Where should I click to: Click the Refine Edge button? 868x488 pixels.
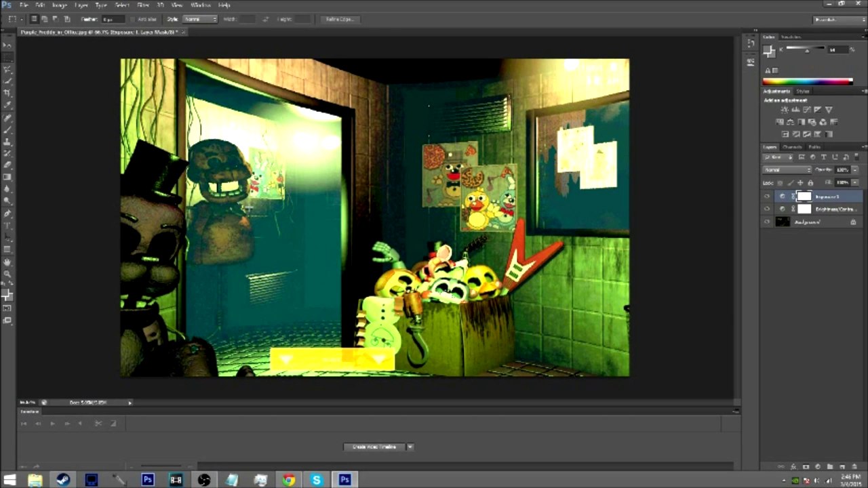click(340, 19)
